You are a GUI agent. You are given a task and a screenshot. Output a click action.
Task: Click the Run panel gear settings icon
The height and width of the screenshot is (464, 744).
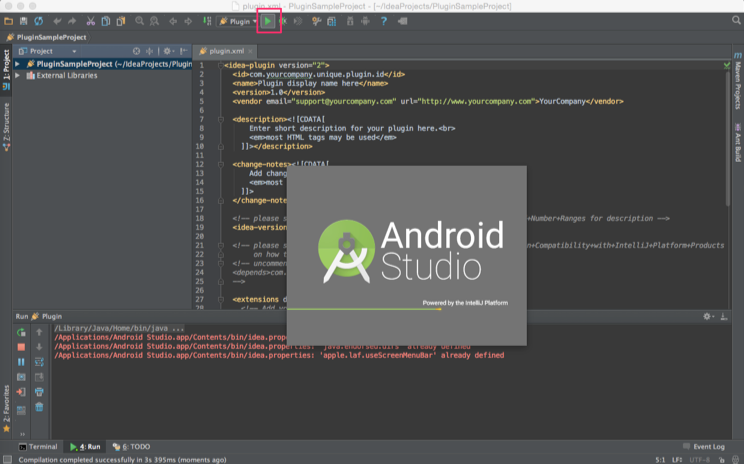pyautogui.click(x=708, y=316)
